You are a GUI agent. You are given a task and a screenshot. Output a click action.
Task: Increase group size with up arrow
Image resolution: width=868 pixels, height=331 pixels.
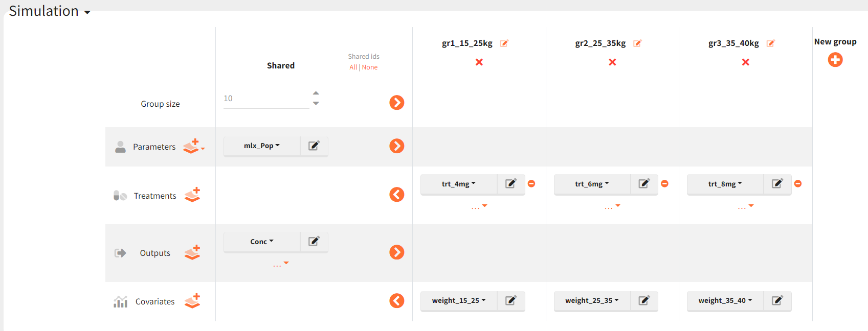tap(316, 93)
